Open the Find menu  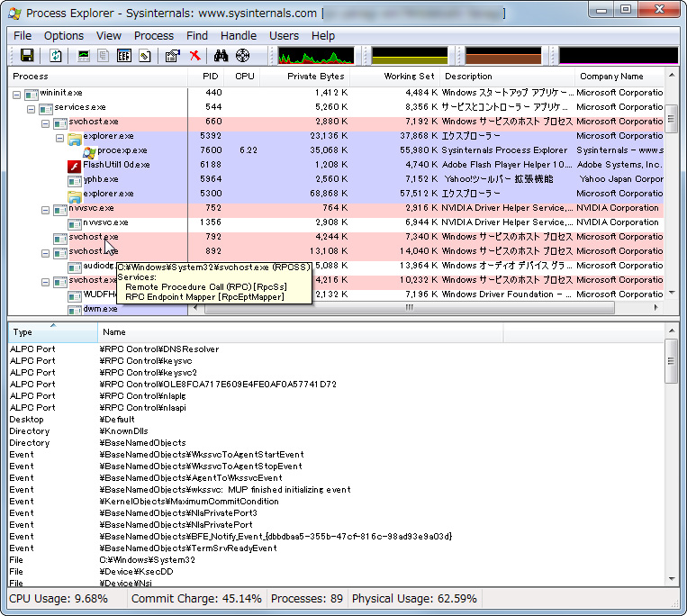point(196,35)
